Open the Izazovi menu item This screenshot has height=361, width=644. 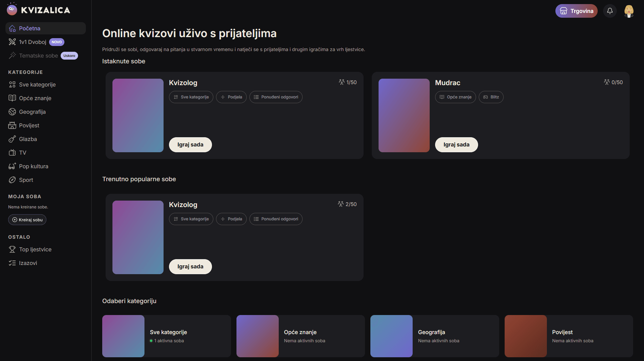(46, 263)
